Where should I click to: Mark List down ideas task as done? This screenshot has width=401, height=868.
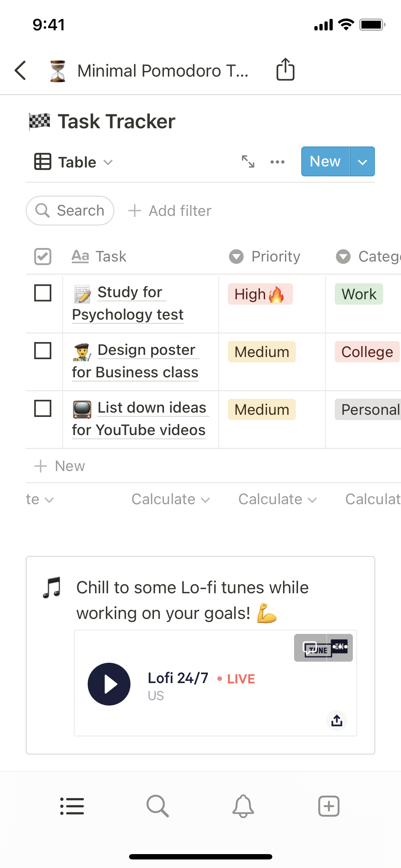43,408
